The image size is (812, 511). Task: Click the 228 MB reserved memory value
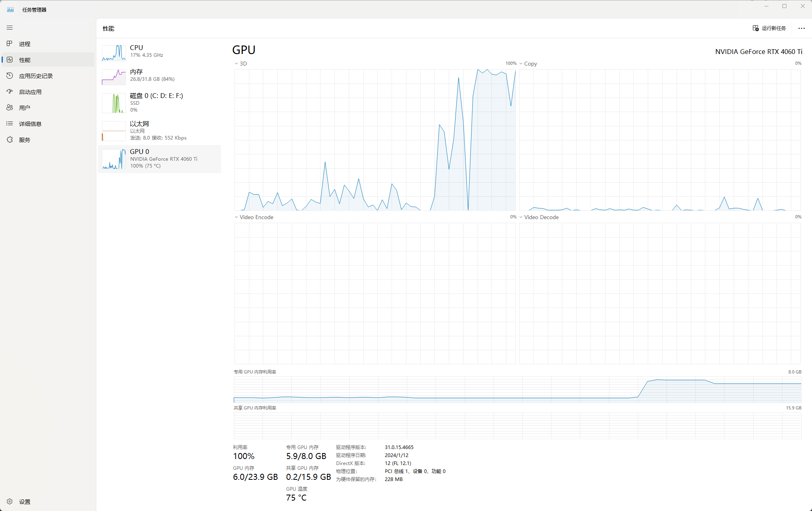(394, 479)
